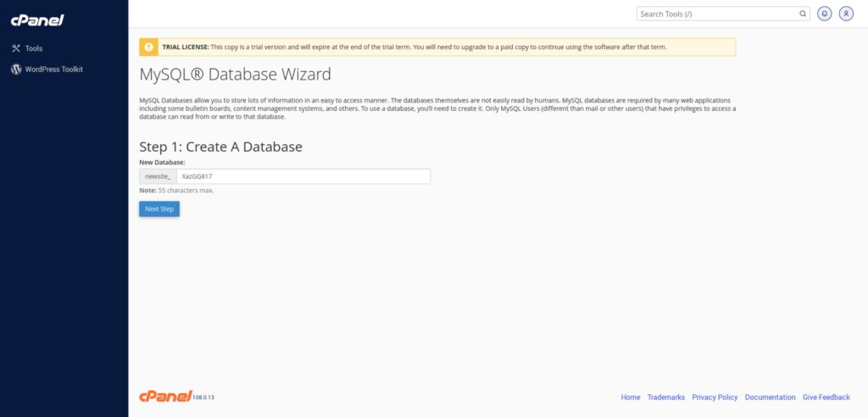
Task: Click the WordPress logo icon
Action: tap(16, 69)
